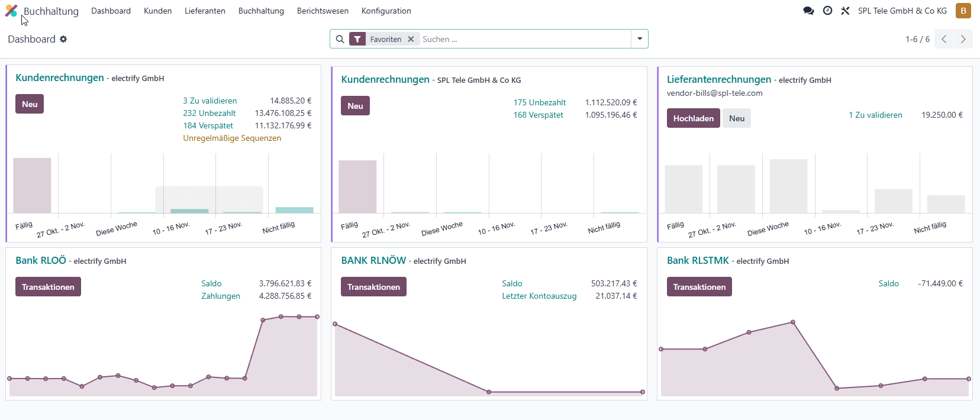Click the Hochladen button for vendor bills

tap(694, 118)
